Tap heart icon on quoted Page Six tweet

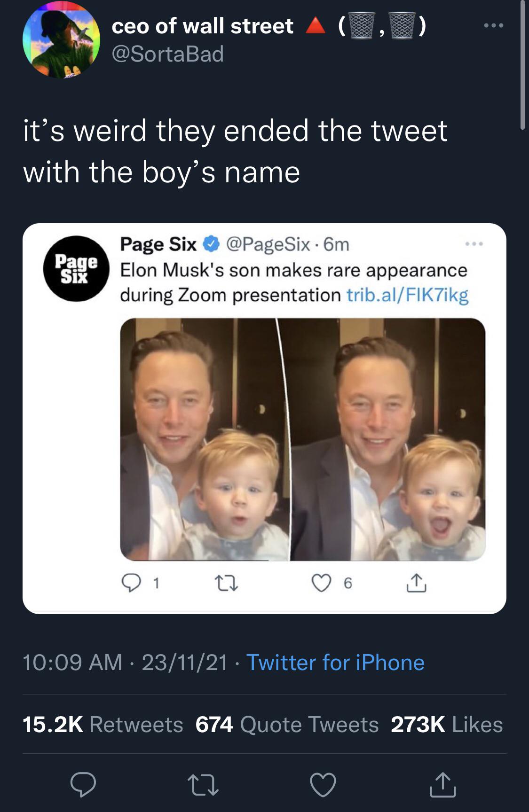(322, 583)
